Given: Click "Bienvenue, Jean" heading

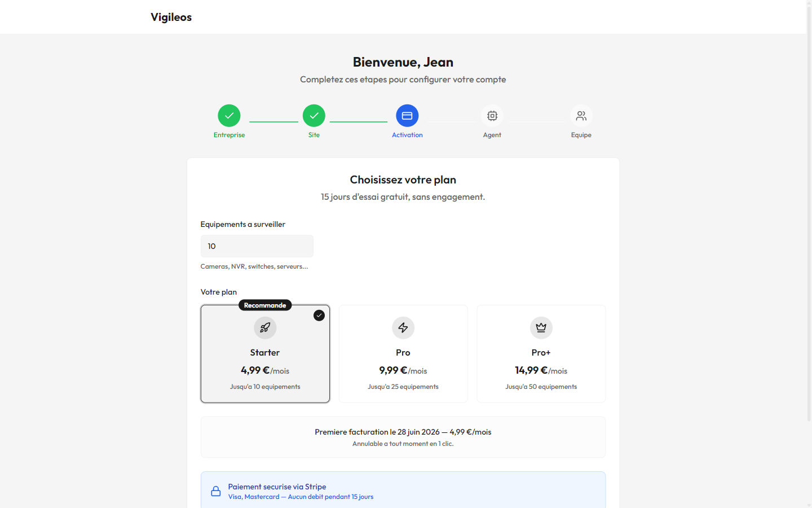Looking at the screenshot, I should click(403, 62).
